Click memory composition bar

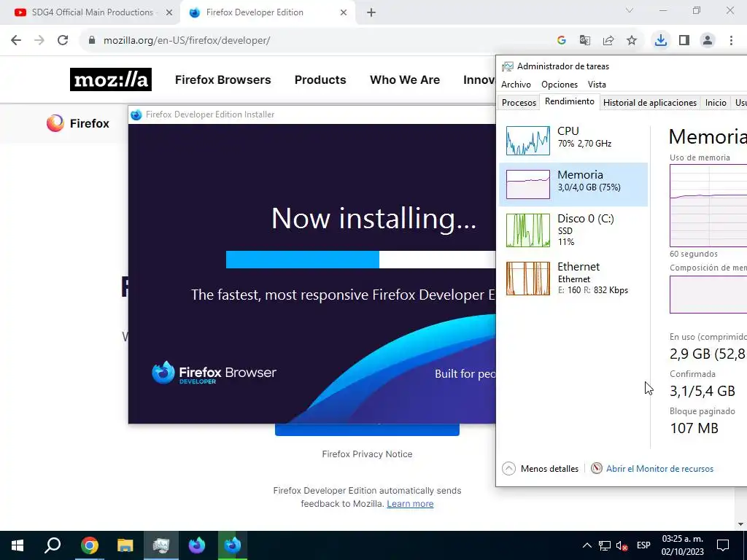(708, 295)
